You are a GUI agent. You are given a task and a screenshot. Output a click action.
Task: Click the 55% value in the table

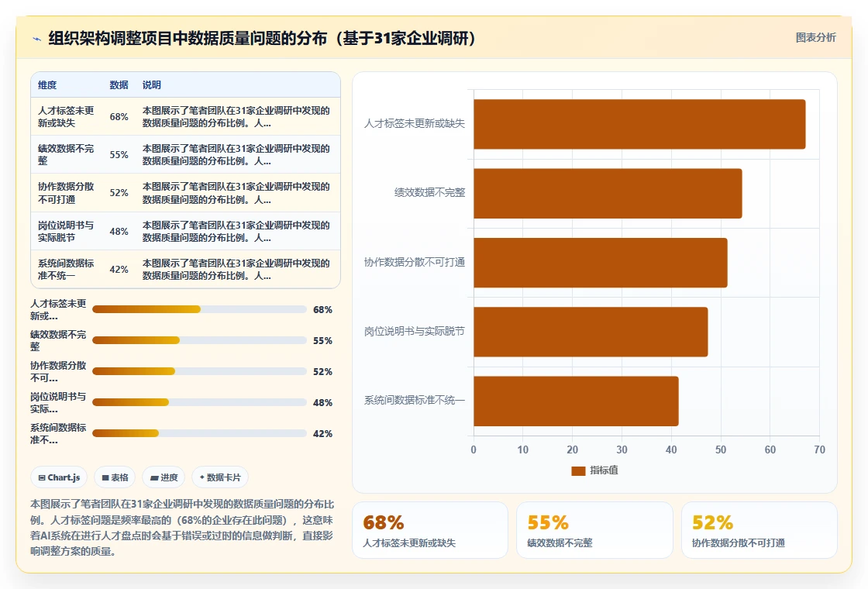tap(119, 154)
